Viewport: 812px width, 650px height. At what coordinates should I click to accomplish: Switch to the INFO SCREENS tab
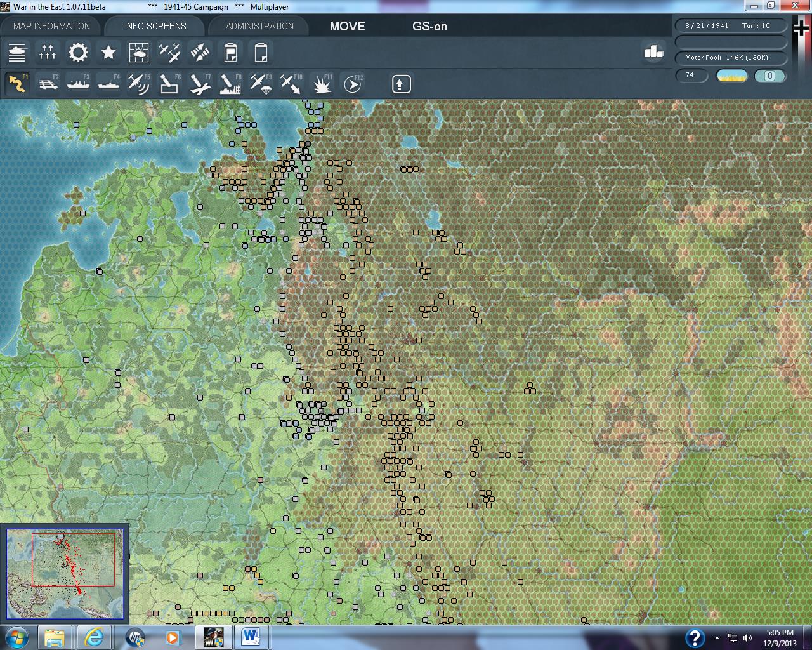pyautogui.click(x=155, y=26)
